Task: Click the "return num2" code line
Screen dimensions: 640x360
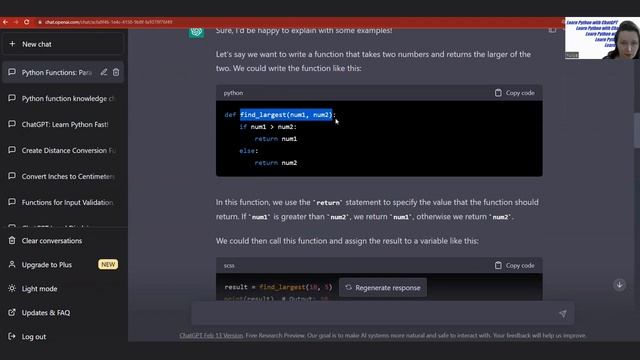Action: coord(276,163)
